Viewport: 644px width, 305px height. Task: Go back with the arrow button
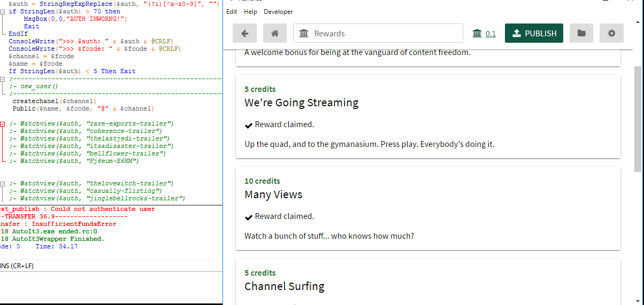244,33
